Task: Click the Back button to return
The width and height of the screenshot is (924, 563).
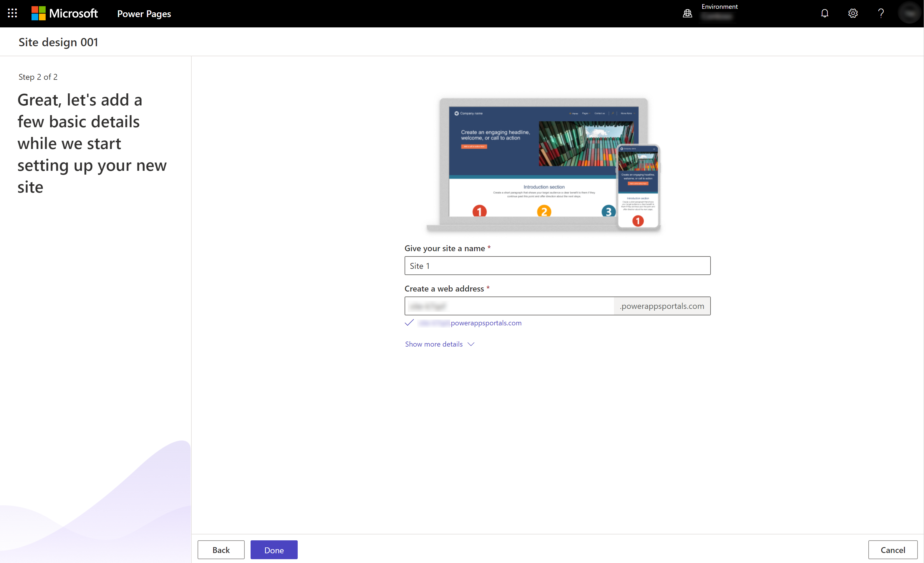Action: pyautogui.click(x=221, y=550)
